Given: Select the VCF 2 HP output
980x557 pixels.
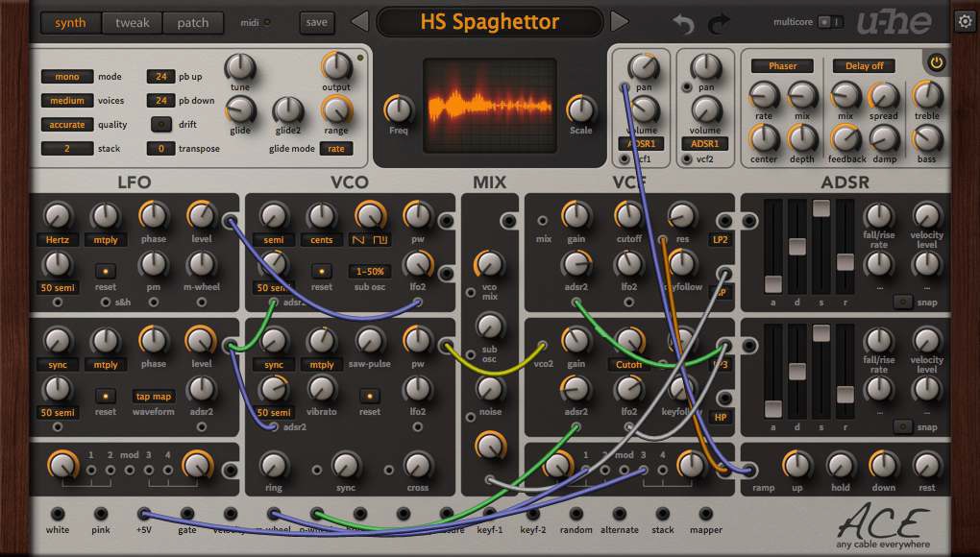Looking at the screenshot, I should (720, 417).
